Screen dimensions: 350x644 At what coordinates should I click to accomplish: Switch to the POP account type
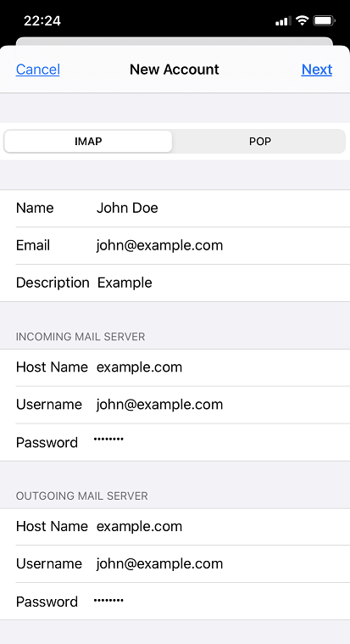[x=259, y=142]
